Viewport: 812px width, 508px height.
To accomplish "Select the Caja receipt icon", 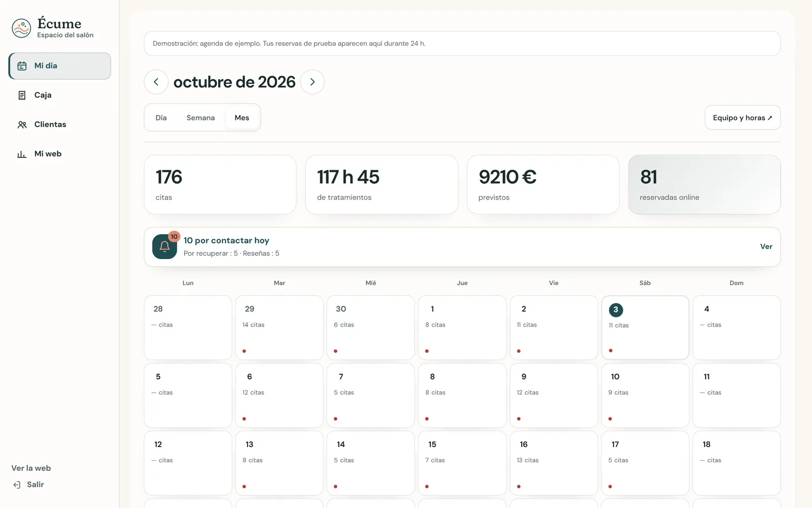I will tap(22, 96).
